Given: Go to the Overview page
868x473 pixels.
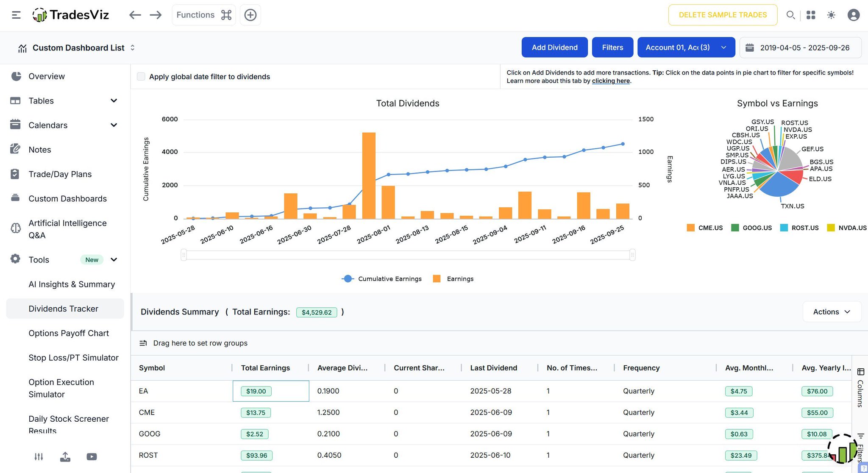Looking at the screenshot, I should [47, 76].
